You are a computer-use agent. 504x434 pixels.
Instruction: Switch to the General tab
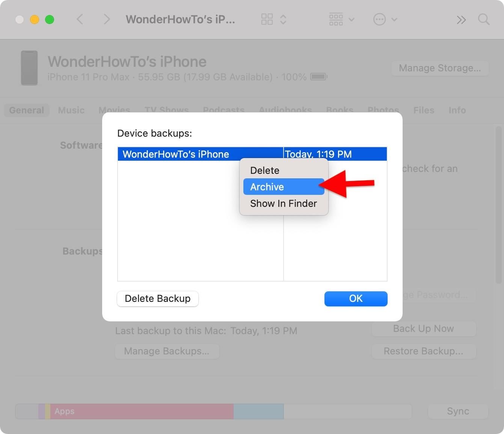point(27,110)
